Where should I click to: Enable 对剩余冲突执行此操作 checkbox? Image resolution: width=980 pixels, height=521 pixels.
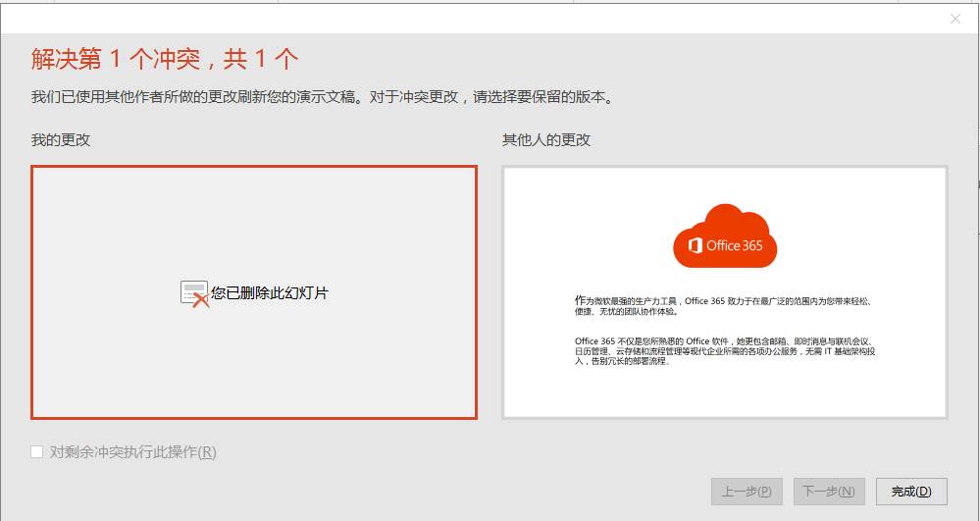click(37, 451)
